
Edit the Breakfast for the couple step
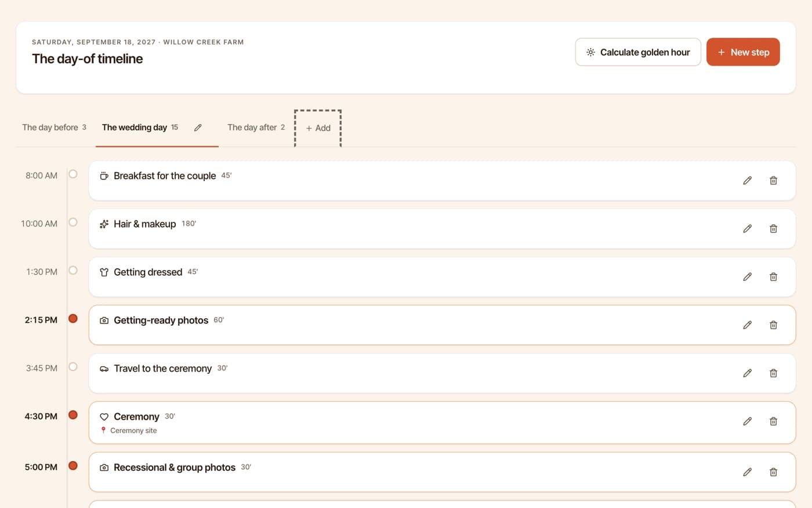coord(747,181)
